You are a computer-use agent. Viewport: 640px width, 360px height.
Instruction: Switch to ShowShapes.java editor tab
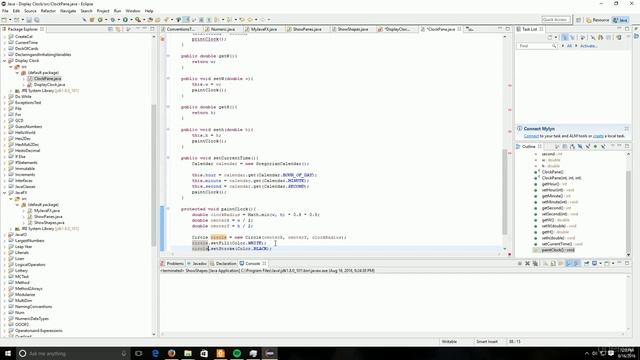click(x=352, y=29)
